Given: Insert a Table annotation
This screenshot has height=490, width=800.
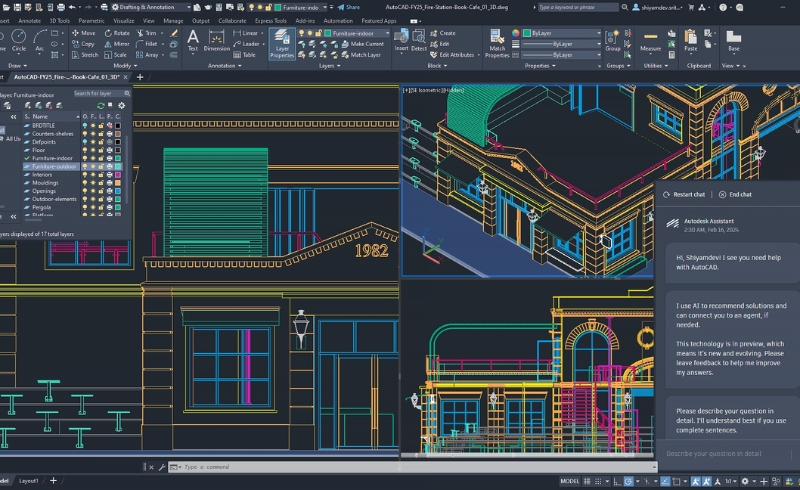Looking at the screenshot, I should (244, 55).
